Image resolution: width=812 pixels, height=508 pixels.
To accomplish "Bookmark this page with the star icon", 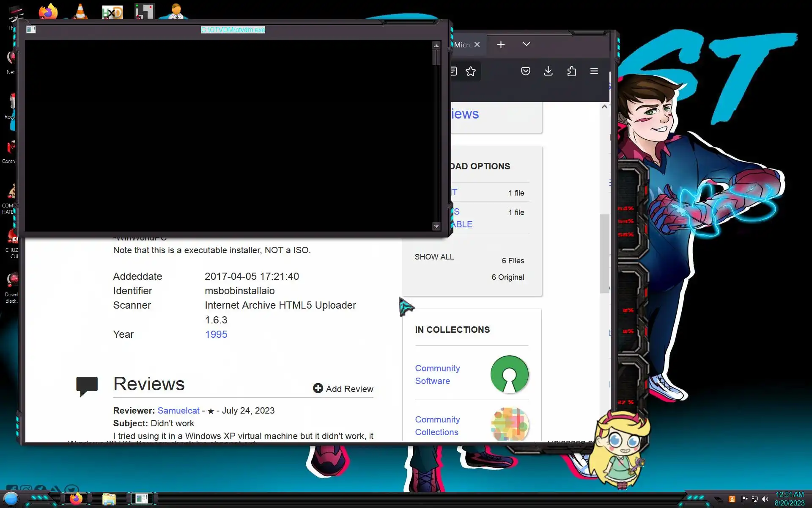I will point(471,71).
